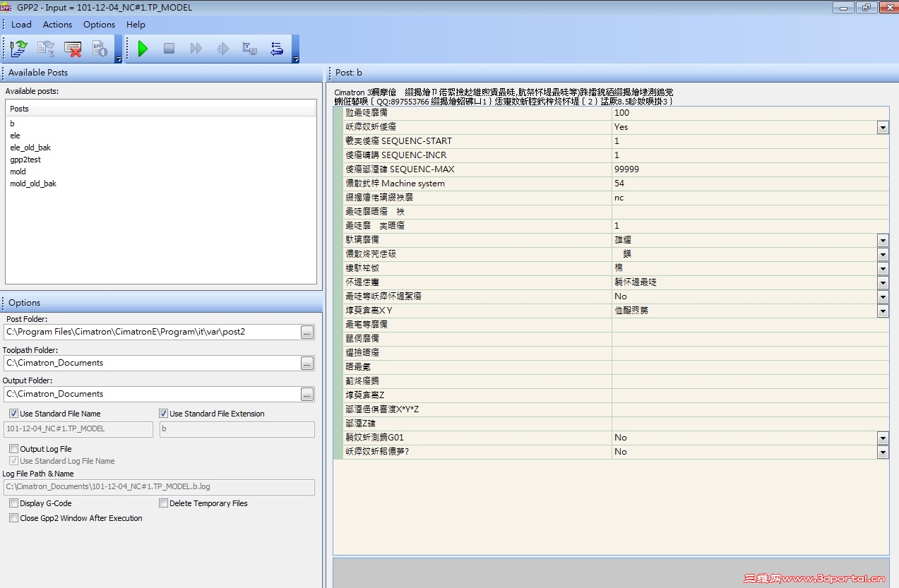The image size is (899, 588).
Task: Click the step forward arrow icon
Action: coord(223,49)
